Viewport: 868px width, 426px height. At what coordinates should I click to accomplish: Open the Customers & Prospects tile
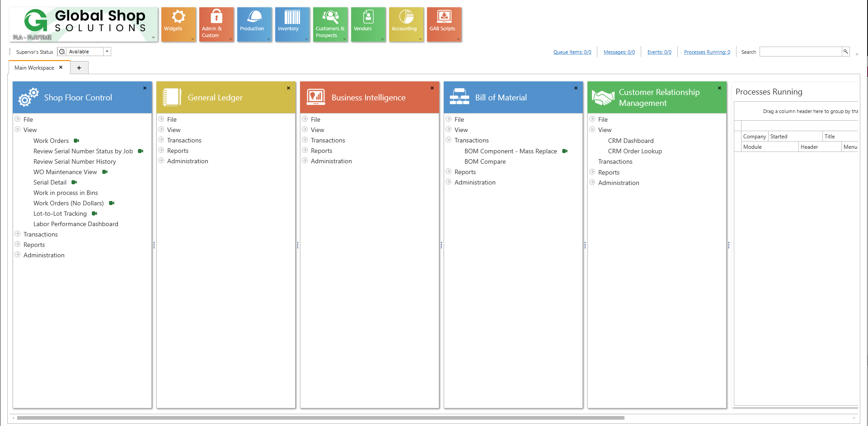330,24
